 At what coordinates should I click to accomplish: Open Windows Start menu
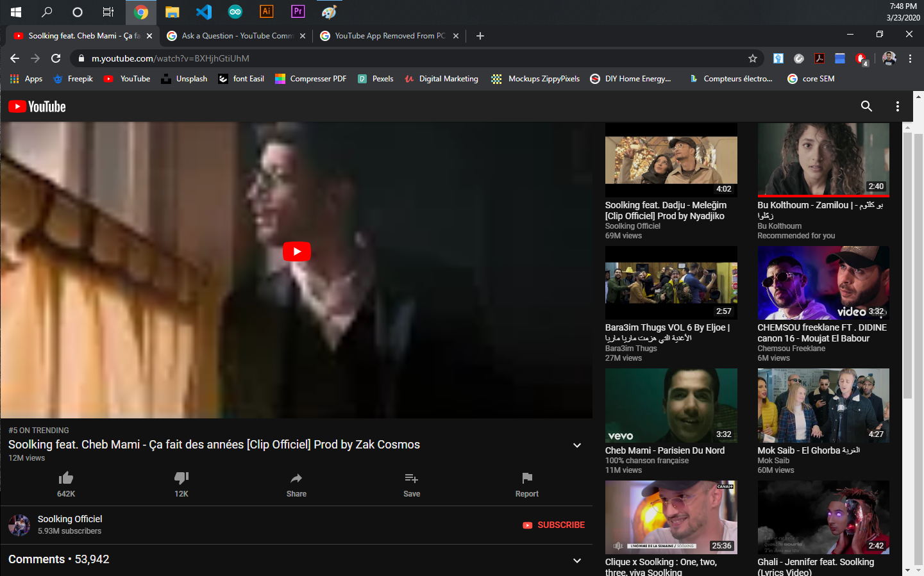click(x=16, y=12)
